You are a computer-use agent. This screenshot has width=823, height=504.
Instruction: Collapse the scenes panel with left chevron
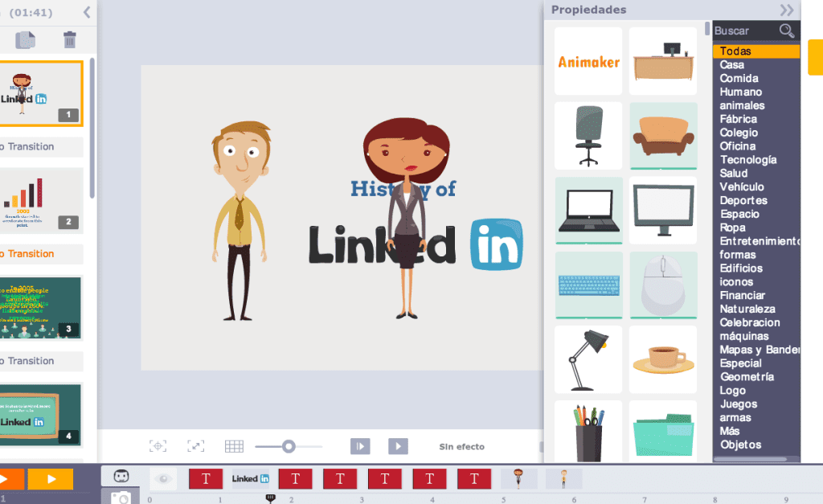[x=87, y=11]
